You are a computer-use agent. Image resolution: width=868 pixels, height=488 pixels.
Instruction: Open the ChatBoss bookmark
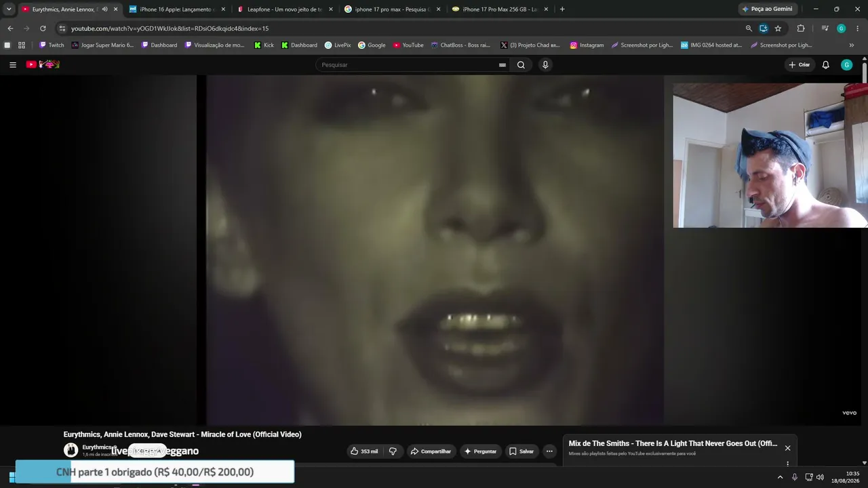(460, 45)
